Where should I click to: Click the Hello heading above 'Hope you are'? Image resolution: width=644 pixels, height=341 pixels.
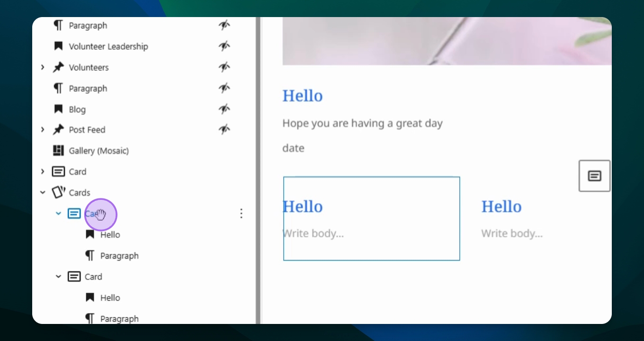303,96
